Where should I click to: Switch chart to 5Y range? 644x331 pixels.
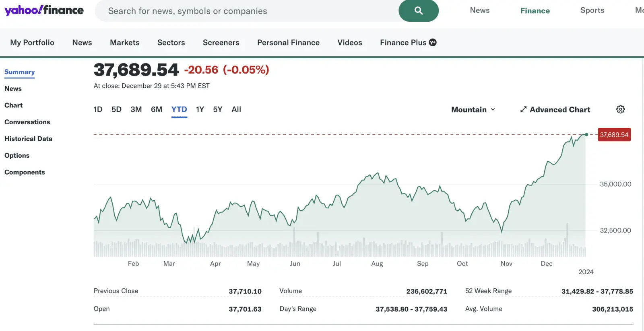[217, 109]
